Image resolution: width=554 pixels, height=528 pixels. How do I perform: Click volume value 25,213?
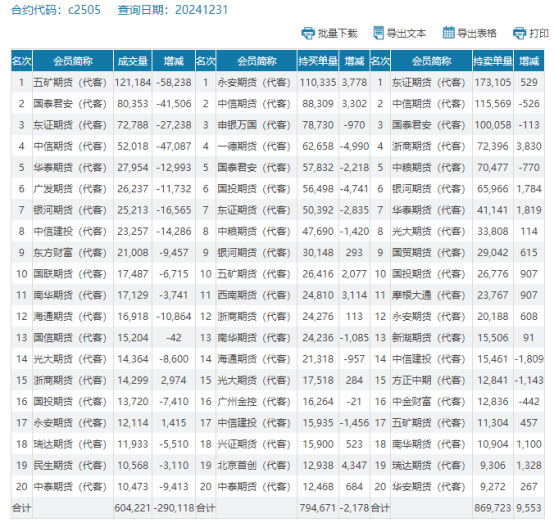click(132, 210)
